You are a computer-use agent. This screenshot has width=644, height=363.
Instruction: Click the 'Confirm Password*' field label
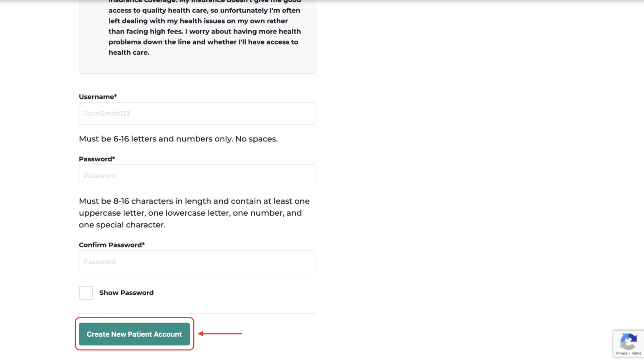[x=112, y=245]
